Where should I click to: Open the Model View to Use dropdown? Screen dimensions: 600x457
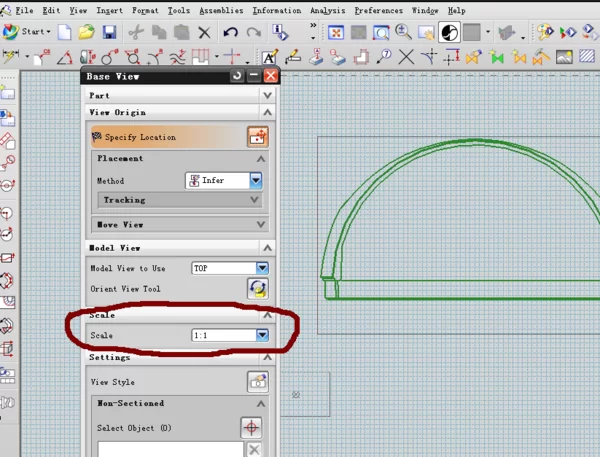click(x=262, y=268)
